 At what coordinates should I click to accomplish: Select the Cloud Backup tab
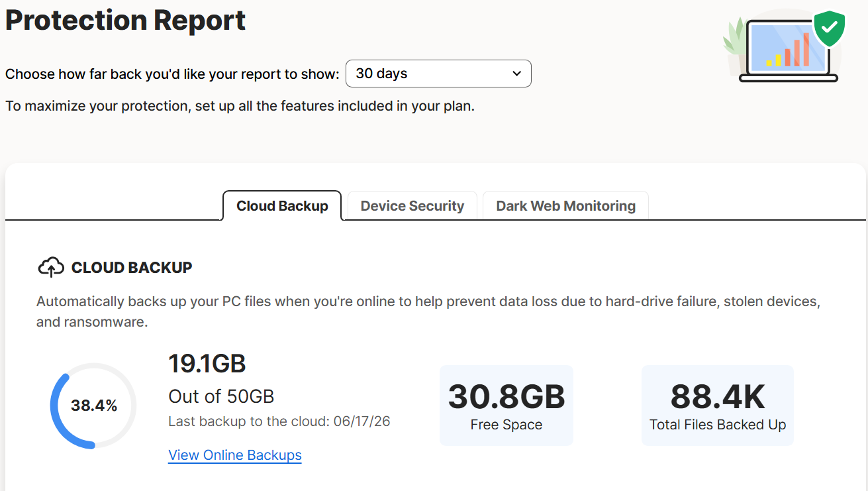click(282, 206)
